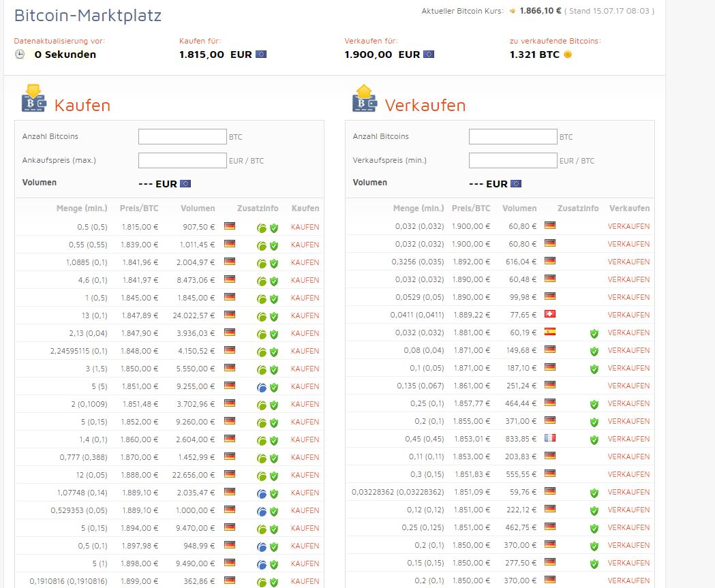Click the Spanish flag in the 1.881,00 € sell row

tap(549, 332)
